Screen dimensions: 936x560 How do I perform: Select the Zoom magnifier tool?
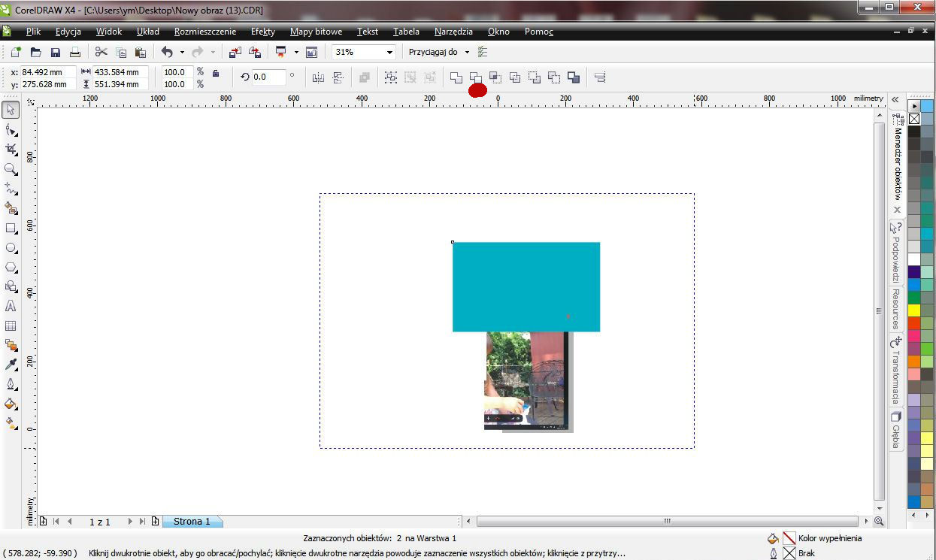(11, 170)
